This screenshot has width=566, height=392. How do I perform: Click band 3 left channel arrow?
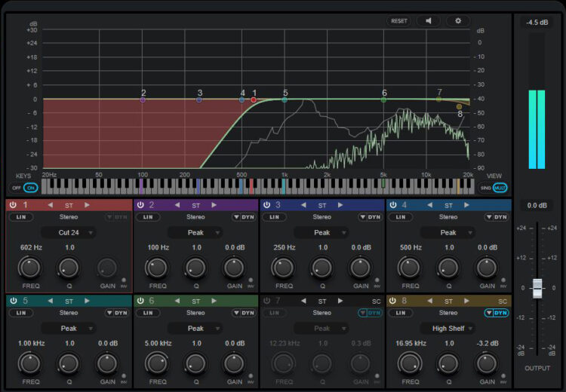(303, 205)
